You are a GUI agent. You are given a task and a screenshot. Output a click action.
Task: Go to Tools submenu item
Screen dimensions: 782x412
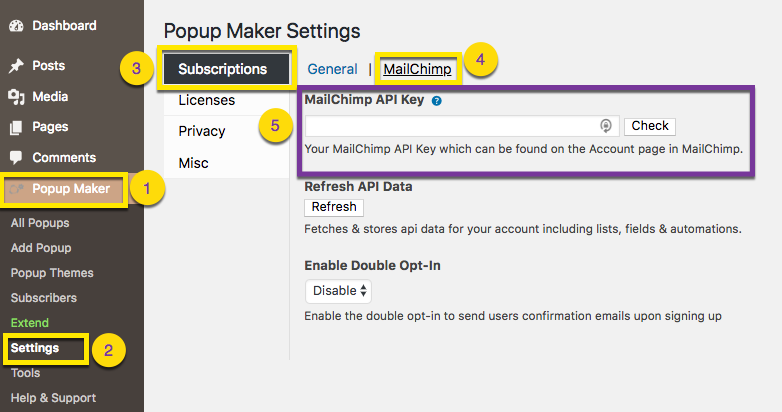25,373
